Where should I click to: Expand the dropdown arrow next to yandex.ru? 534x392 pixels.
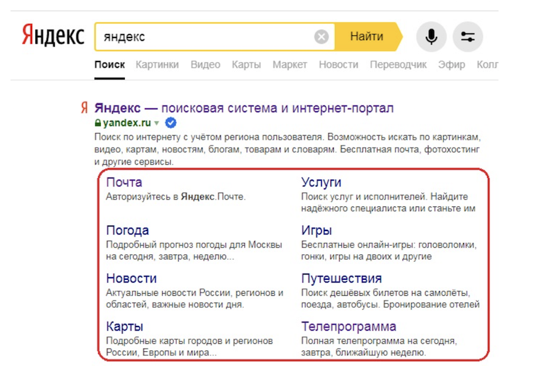pos(157,123)
